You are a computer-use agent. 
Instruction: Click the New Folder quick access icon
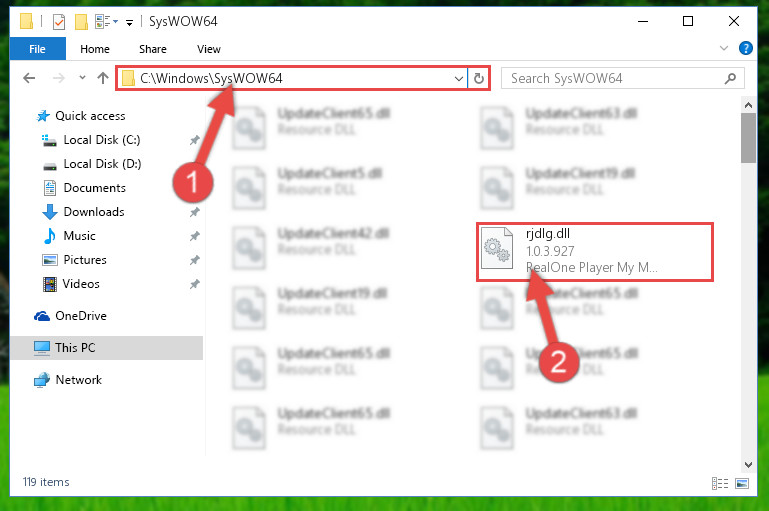point(81,22)
